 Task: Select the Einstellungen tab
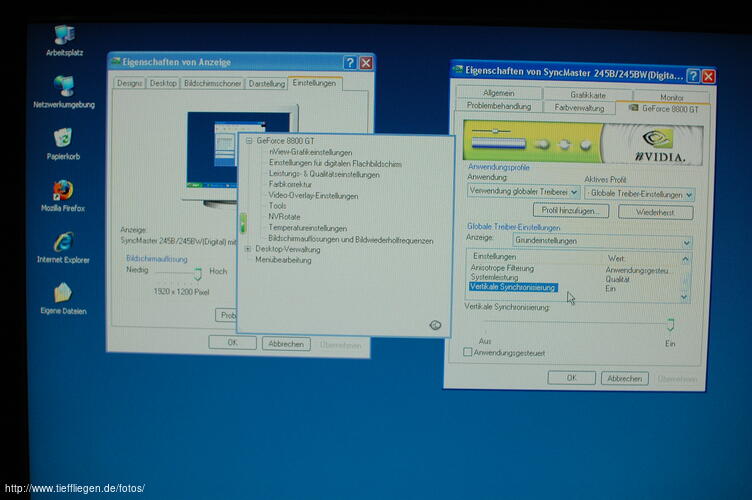315,82
